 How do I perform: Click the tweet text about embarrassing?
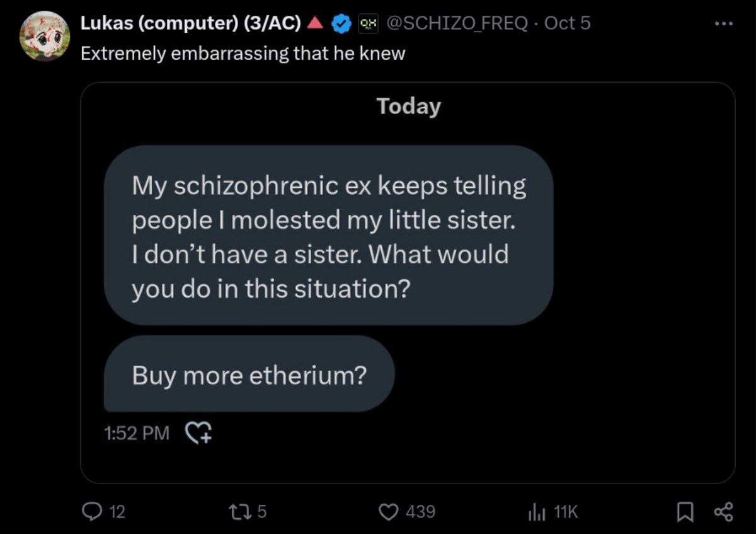243,54
